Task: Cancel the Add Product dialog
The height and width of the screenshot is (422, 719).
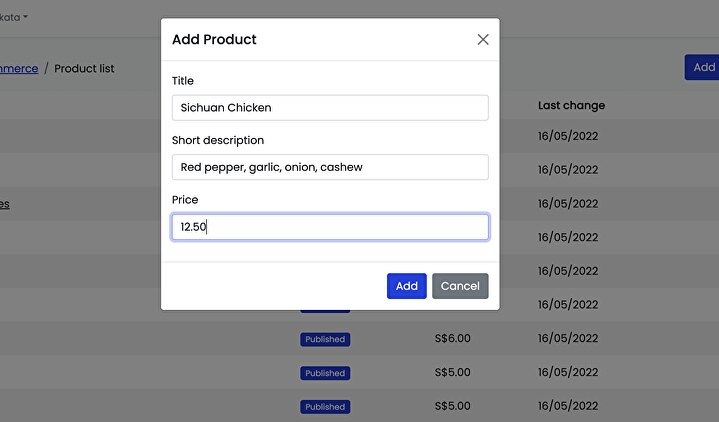Action: pyautogui.click(x=460, y=286)
